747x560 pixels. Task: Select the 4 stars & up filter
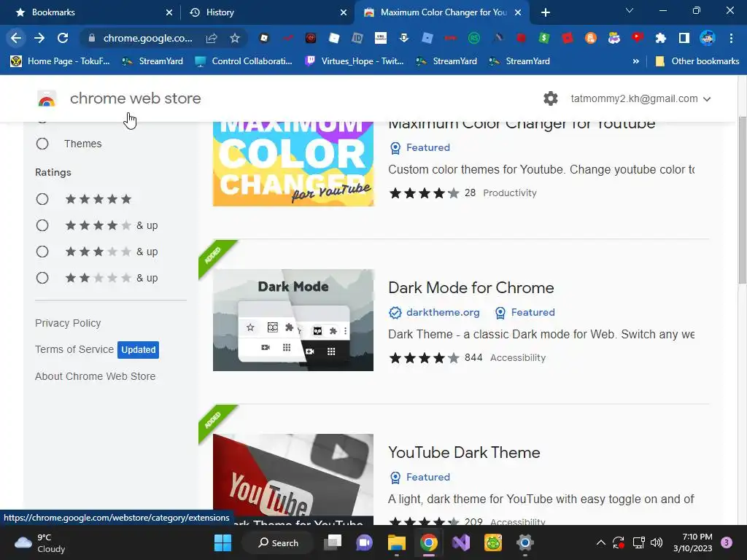42,225
